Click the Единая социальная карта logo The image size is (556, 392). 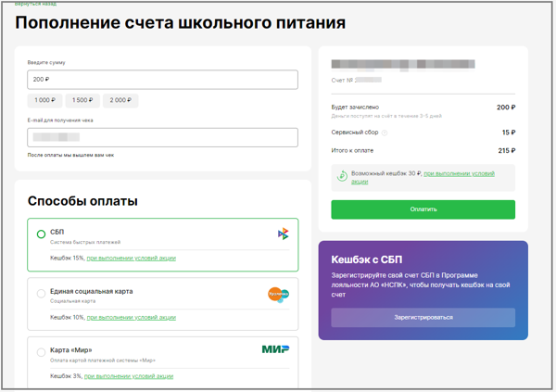pyautogui.click(x=277, y=295)
